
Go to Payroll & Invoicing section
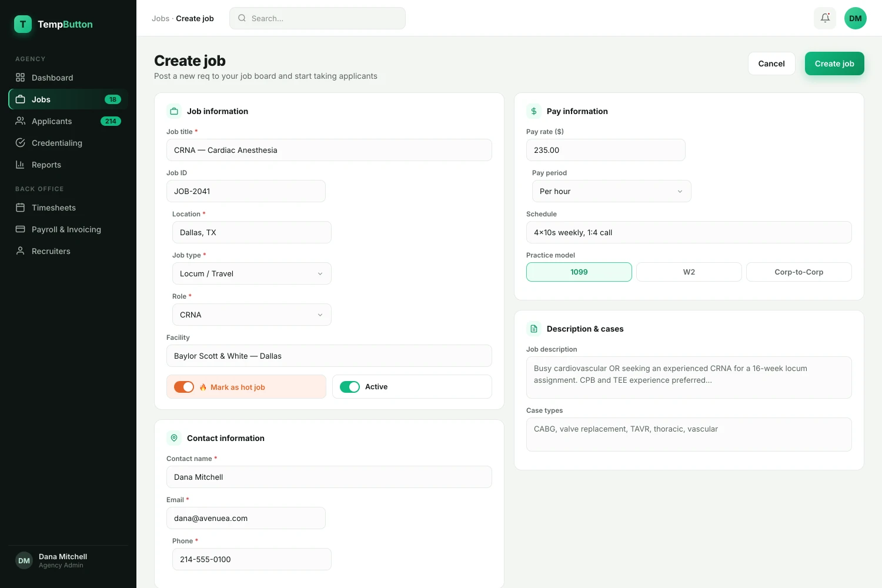(x=68, y=229)
